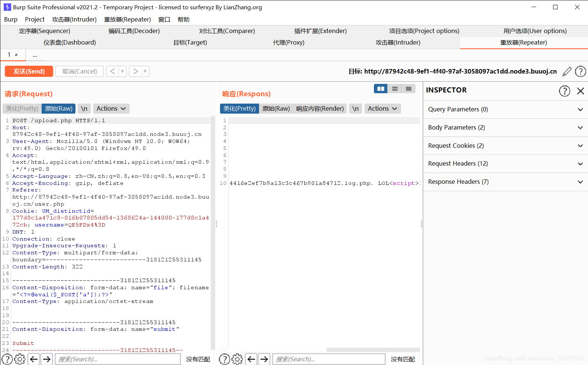The image size is (588, 365).
Task: Open the Project menu
Action: 35,19
